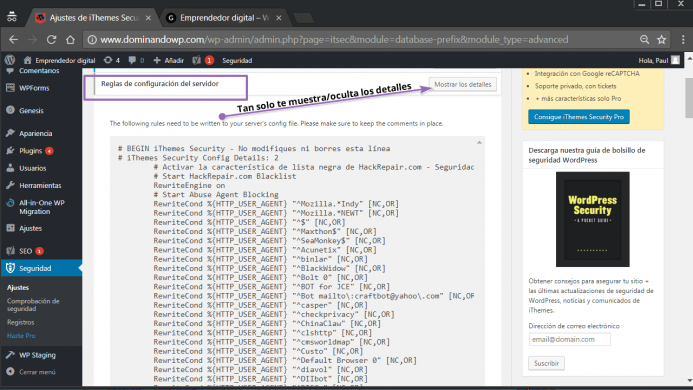Viewport: 693px width, 390px height.
Task: Open Genesis sidebar menu
Action: (x=31, y=111)
